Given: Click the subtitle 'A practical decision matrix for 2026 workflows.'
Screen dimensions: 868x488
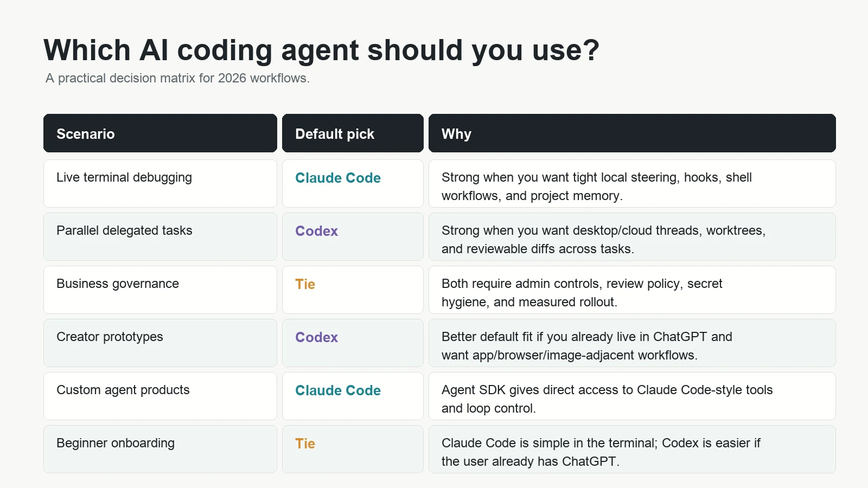Looking at the screenshot, I should click(x=177, y=78).
